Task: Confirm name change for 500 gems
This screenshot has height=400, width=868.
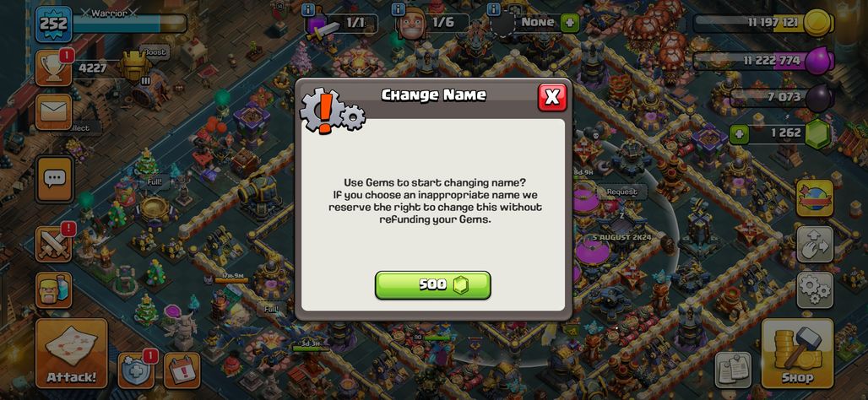Action: [433, 285]
